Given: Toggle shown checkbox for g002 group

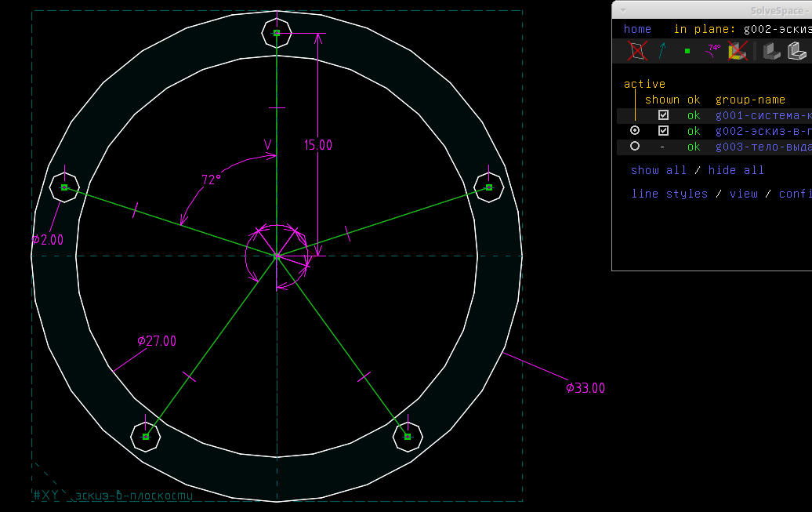Looking at the screenshot, I should coord(663,131).
